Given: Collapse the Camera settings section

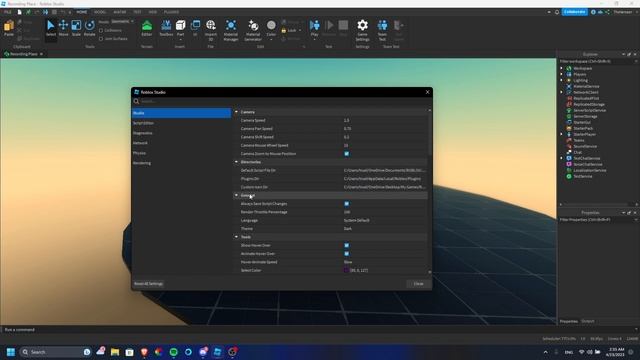Looking at the screenshot, I should 236,112.
